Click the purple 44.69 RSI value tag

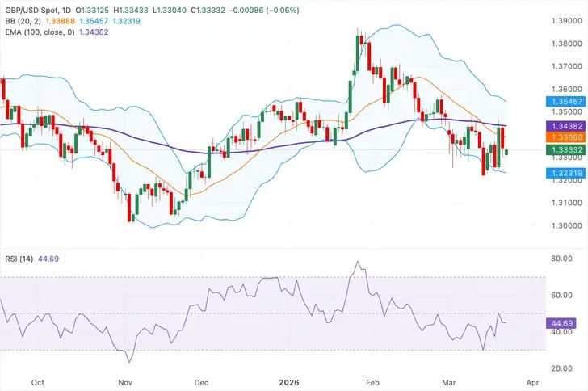(562, 323)
